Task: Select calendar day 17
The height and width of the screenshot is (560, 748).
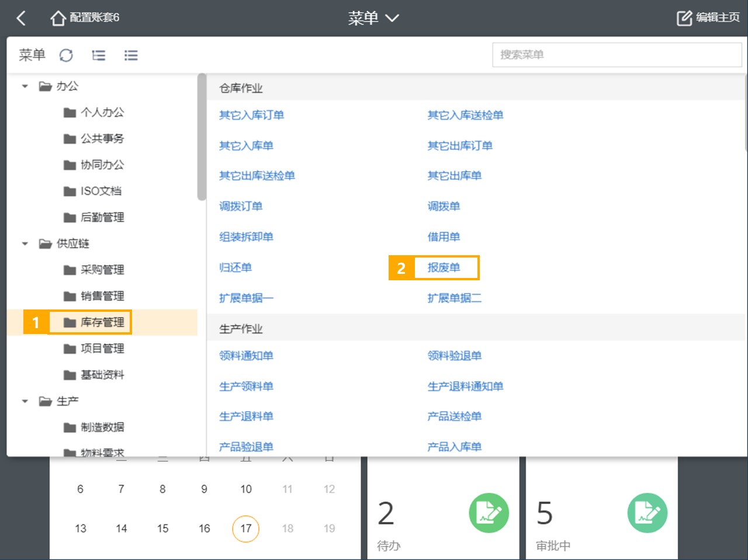Action: click(x=245, y=529)
